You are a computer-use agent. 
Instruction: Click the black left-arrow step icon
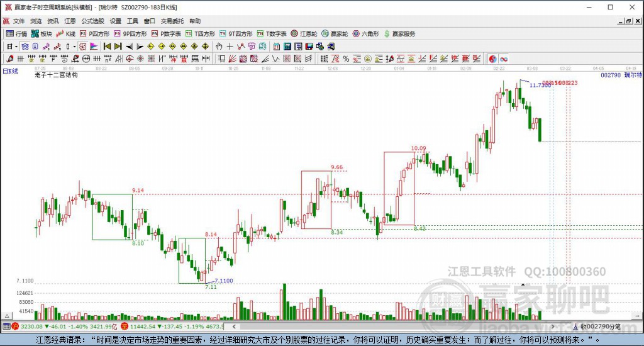click(x=130, y=47)
